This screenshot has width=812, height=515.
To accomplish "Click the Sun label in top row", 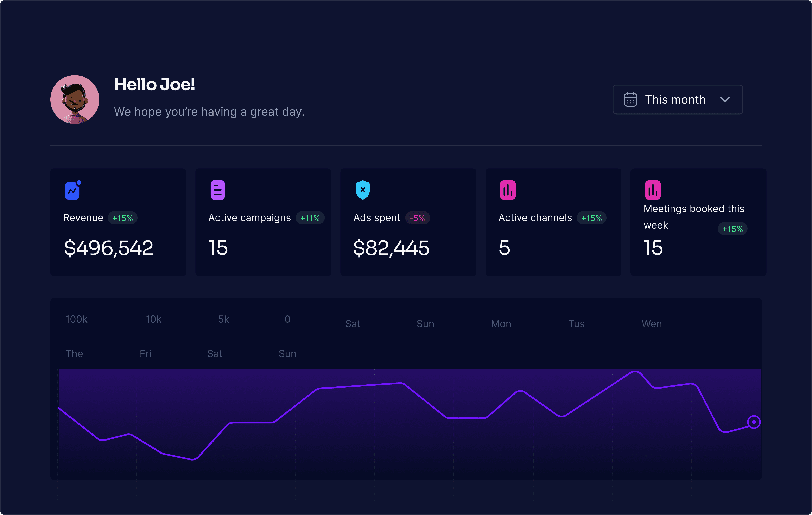I will click(x=425, y=324).
